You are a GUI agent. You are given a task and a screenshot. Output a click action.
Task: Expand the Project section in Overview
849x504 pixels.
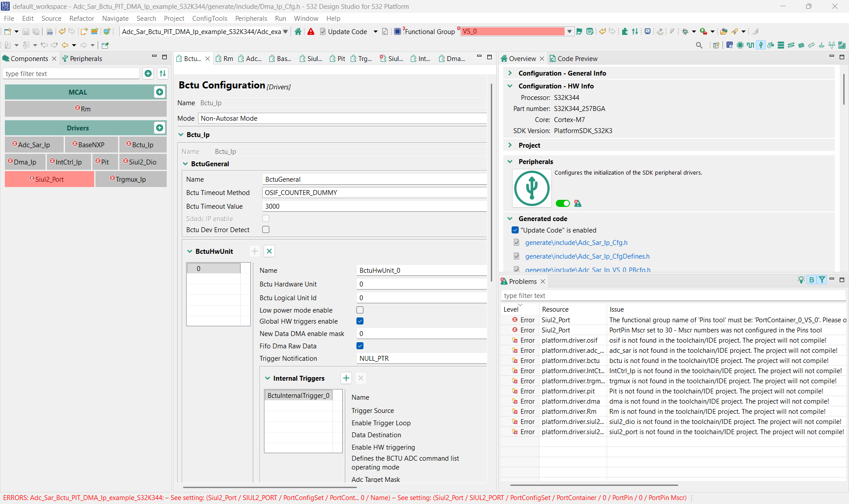click(x=510, y=145)
